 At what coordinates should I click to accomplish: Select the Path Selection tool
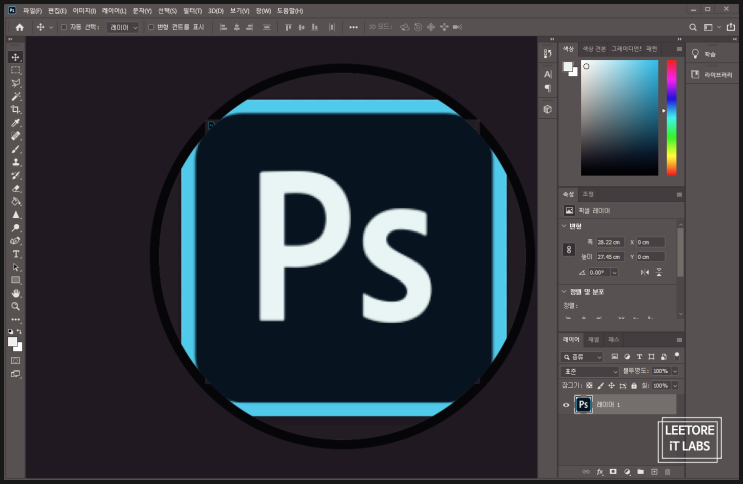click(x=16, y=267)
